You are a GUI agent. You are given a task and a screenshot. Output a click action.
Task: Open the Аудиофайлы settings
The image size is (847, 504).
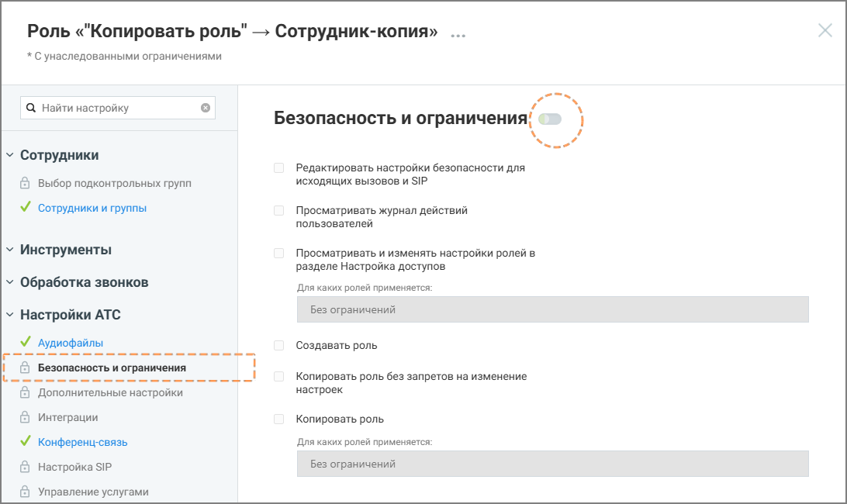(x=71, y=343)
